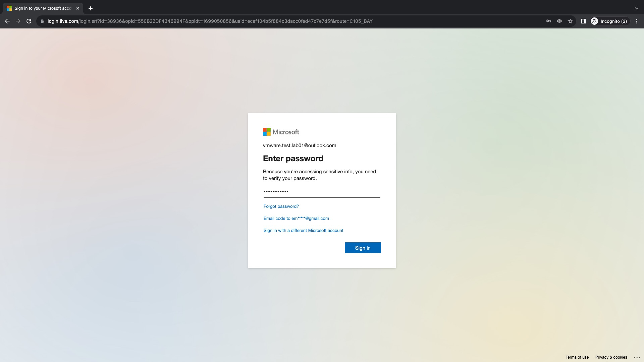The image size is (644, 362).
Task: Sign in with a different Microsoft account
Action: pos(303,230)
